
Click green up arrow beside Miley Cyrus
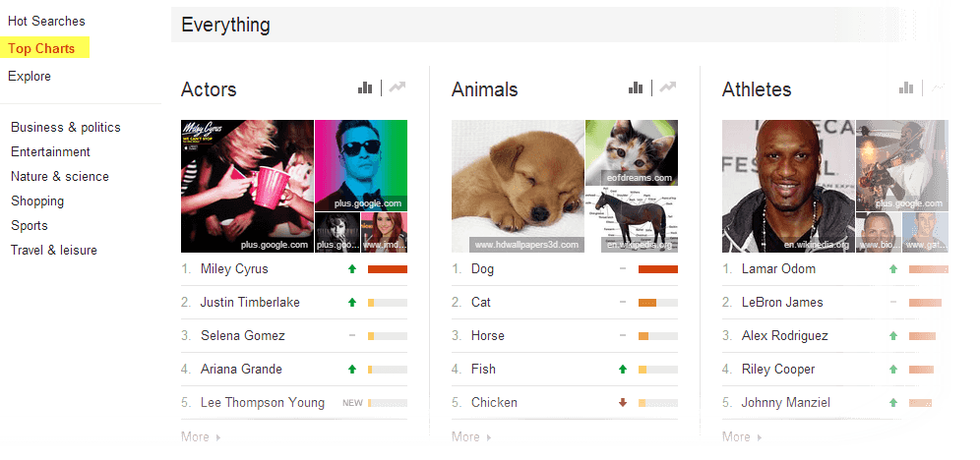click(352, 269)
